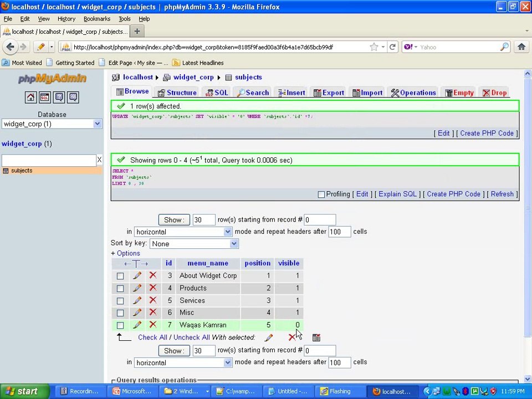Screen dimensions: 532x399
Task: Open the Insert tab
Action: 292,93
